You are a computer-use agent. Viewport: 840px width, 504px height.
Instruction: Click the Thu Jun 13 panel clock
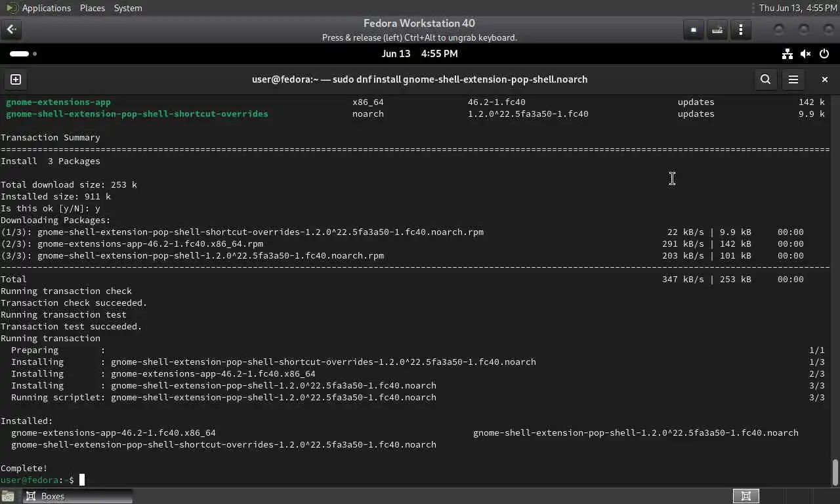coord(798,8)
